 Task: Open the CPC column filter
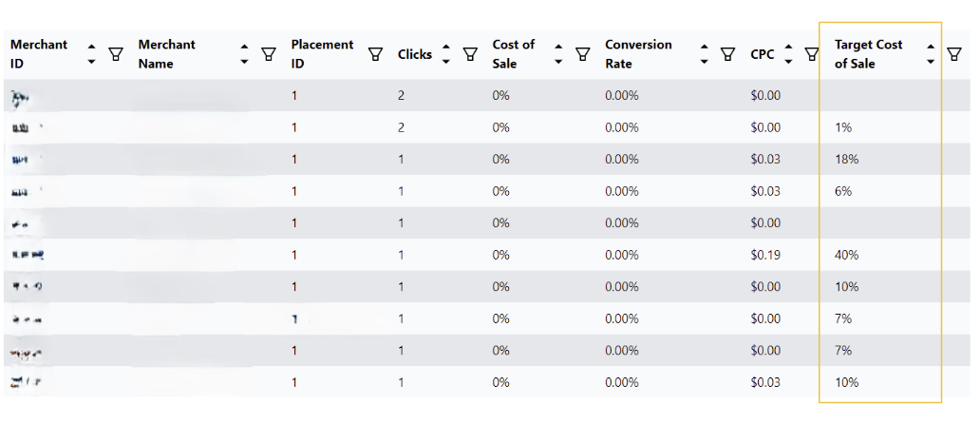[811, 54]
